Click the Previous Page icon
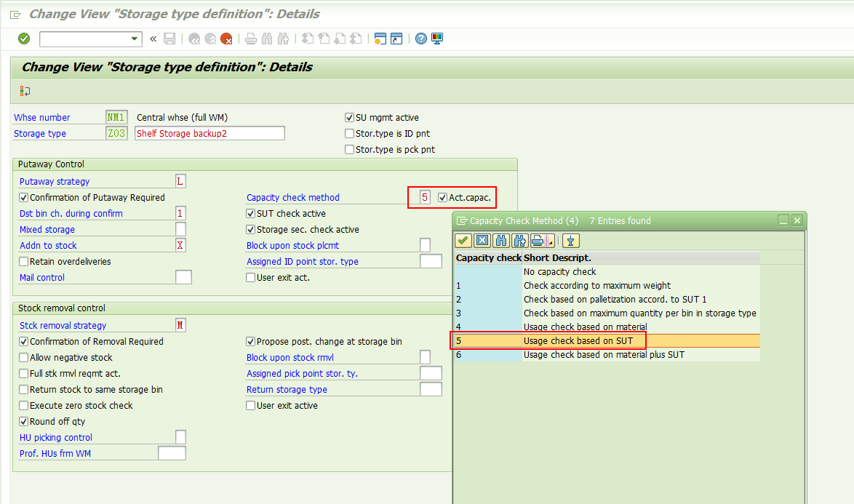 tap(324, 39)
